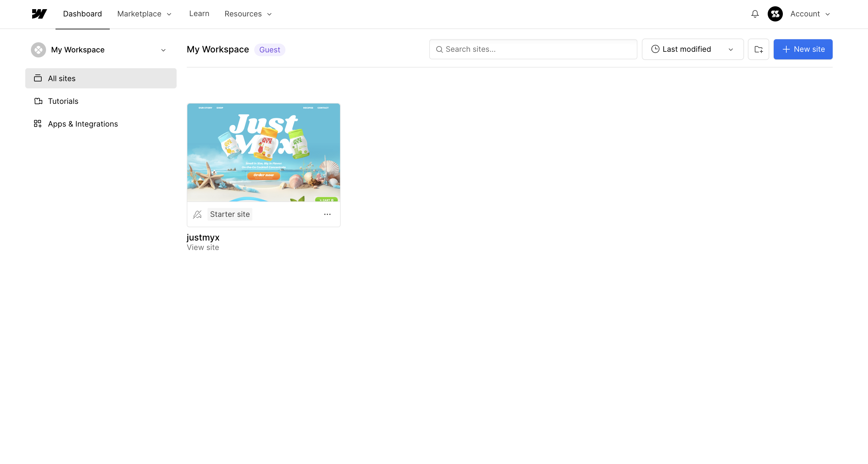Open the Account dropdown menu
The image size is (868, 464).
[810, 14]
